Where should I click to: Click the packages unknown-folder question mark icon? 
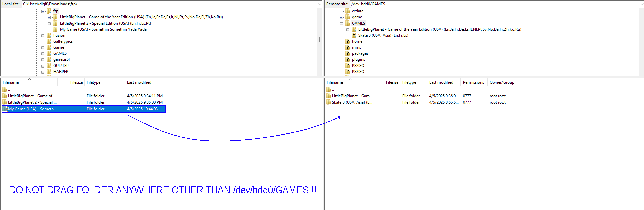[348, 53]
